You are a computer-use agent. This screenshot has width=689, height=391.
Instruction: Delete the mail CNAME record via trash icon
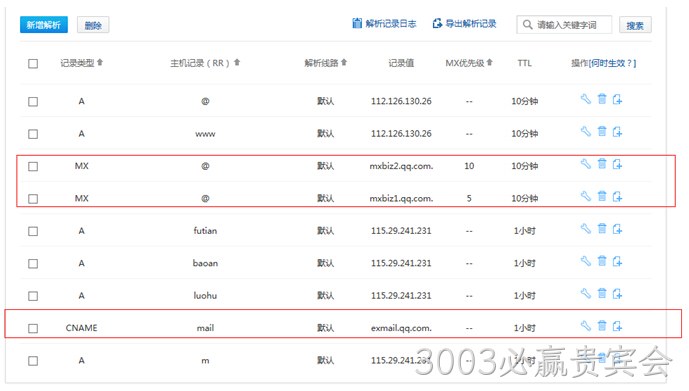point(602,326)
